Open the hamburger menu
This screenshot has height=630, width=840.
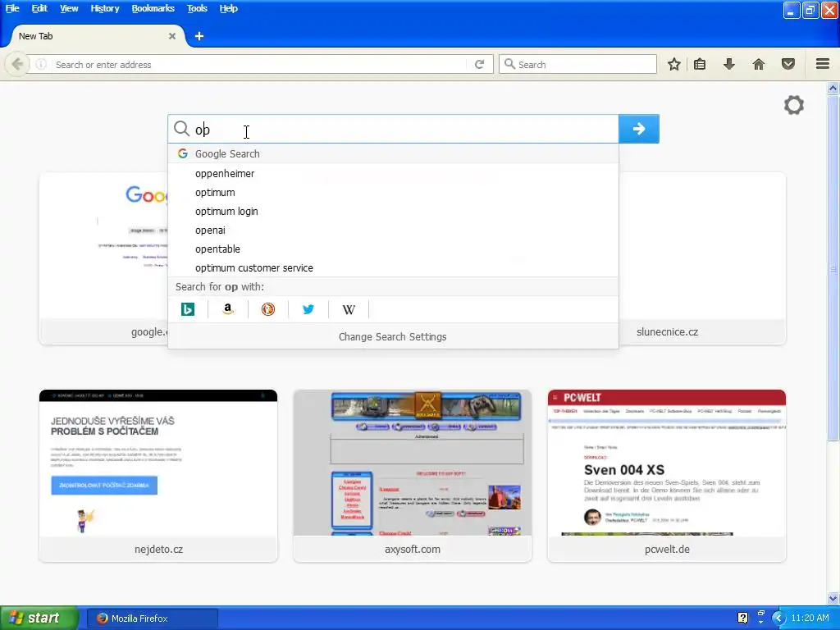click(x=823, y=64)
